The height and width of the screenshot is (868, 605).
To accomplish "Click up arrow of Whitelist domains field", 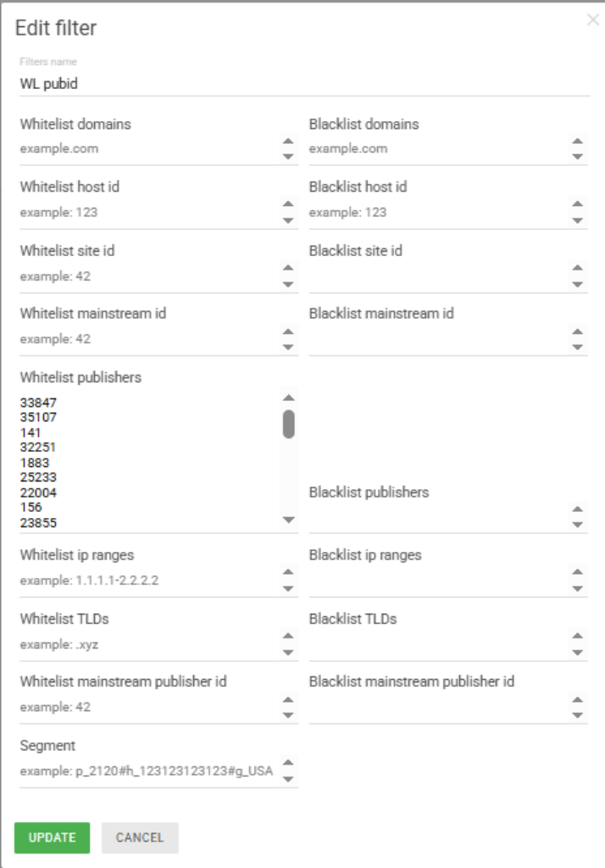I will pyautogui.click(x=288, y=142).
